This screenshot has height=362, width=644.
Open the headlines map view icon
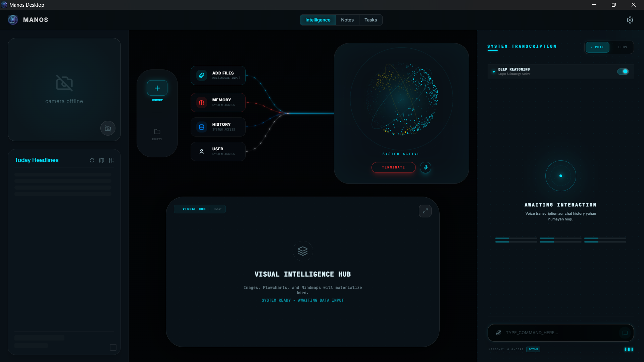click(x=102, y=160)
